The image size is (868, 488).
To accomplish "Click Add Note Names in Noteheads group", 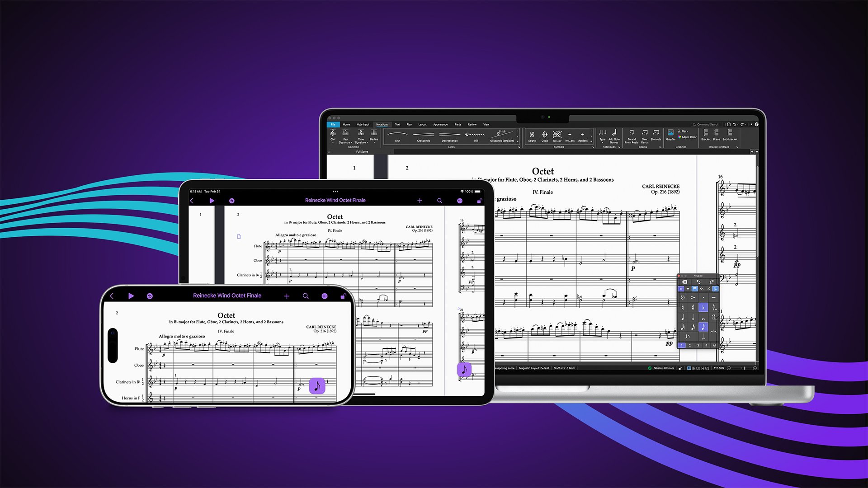I will click(614, 136).
